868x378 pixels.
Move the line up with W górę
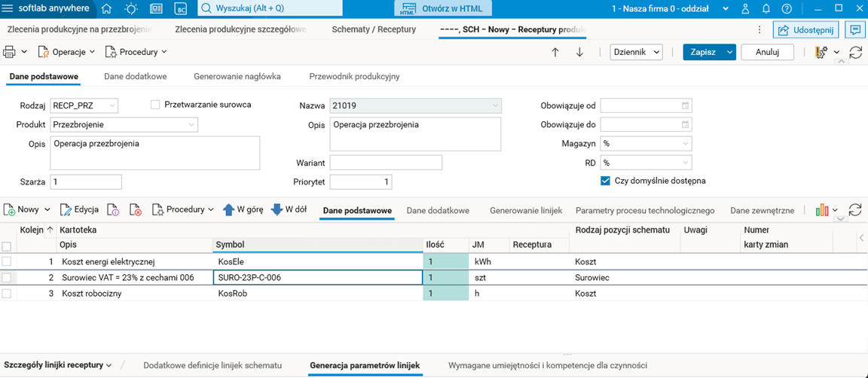coord(243,209)
